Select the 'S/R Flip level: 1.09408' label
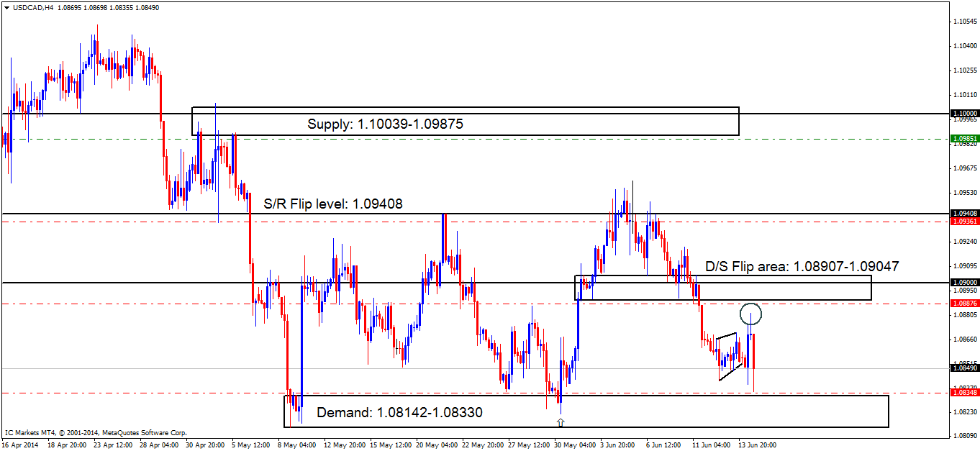Image resolution: width=980 pixels, height=451 pixels. pyautogui.click(x=333, y=204)
